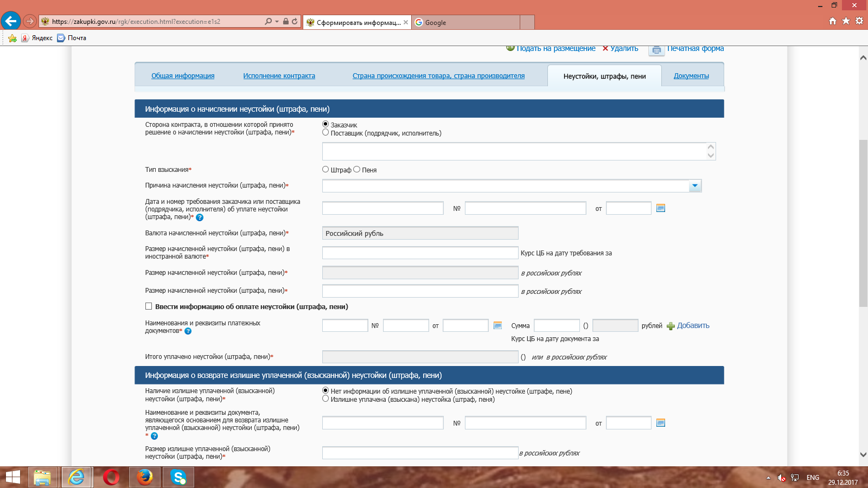The image size is (868, 488).
Task: Enable Ввести информацию об оплате неустойки checkbox
Action: click(149, 306)
